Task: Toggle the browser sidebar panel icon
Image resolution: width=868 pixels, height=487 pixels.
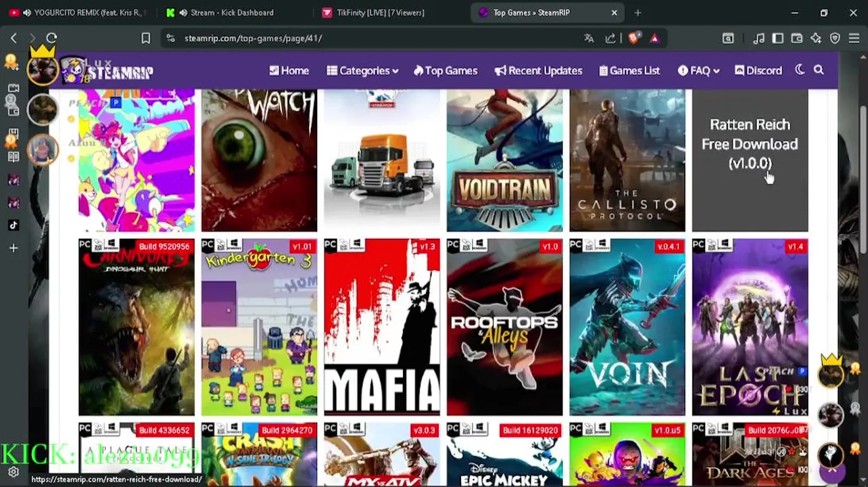Action: pos(778,39)
